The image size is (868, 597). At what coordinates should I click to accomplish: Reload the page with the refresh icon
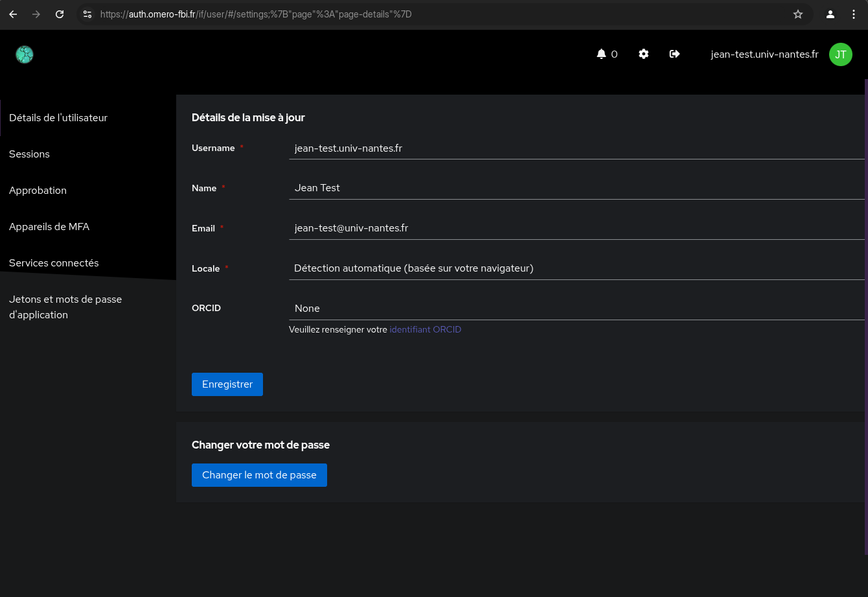60,14
